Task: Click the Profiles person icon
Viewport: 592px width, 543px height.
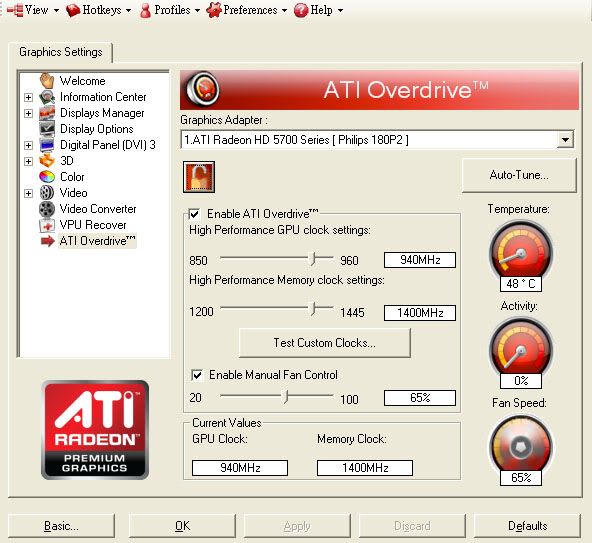Action: click(145, 11)
